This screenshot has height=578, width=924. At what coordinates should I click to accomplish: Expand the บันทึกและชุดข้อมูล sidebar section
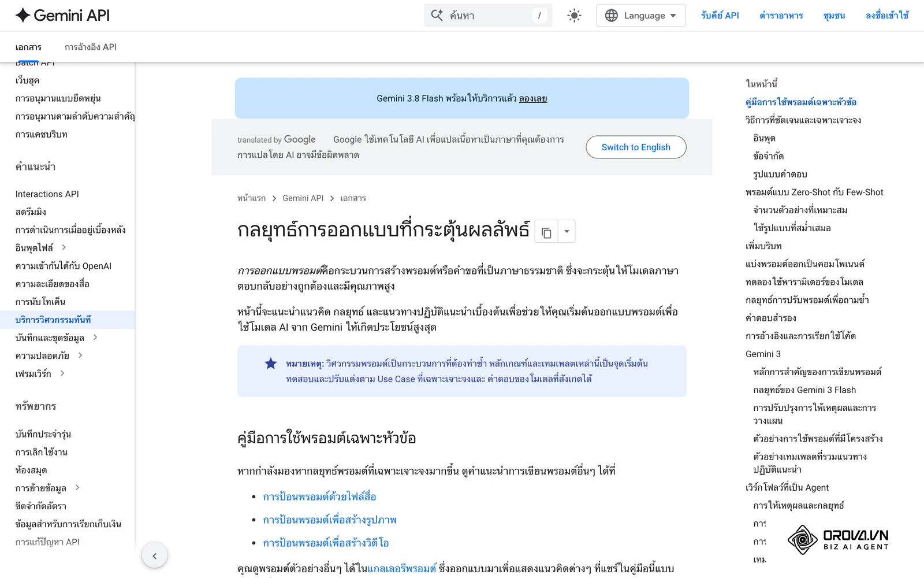tap(95, 338)
